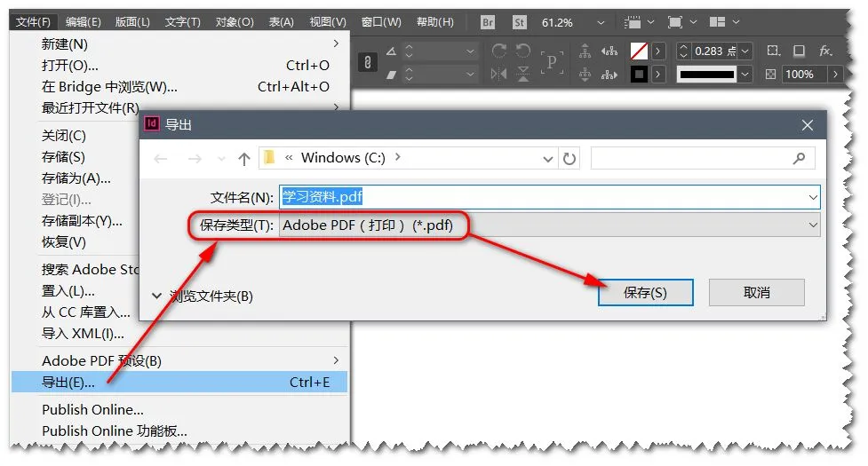Open the 编辑(E) menu
Screen dimensions: 868x466
(x=83, y=22)
